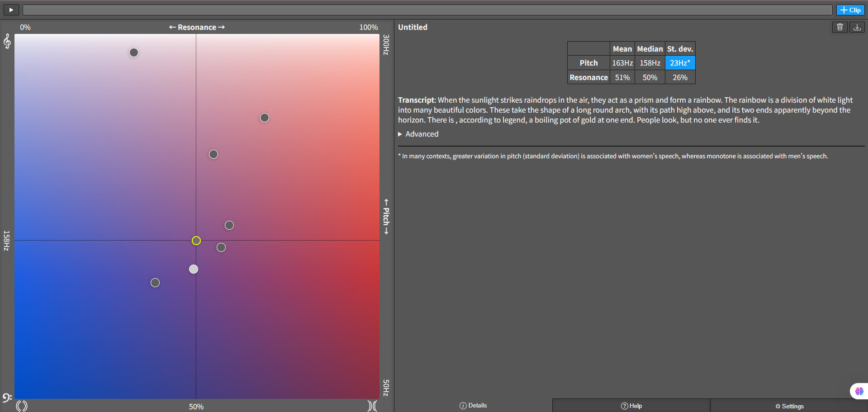Click the floating brain icon
This screenshot has height=412, width=868.
[859, 391]
